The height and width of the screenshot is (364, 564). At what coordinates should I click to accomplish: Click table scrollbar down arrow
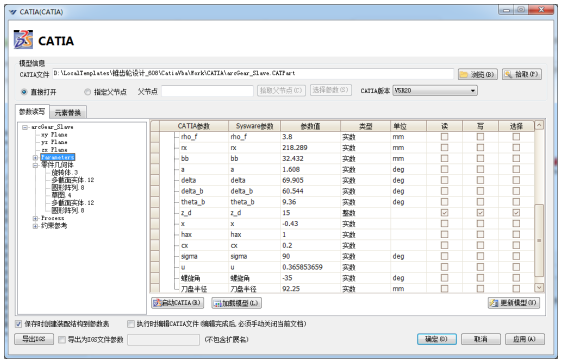(539, 287)
